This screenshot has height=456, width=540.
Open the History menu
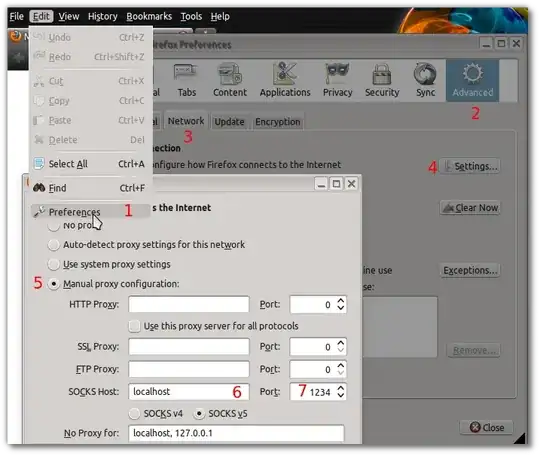tap(102, 16)
